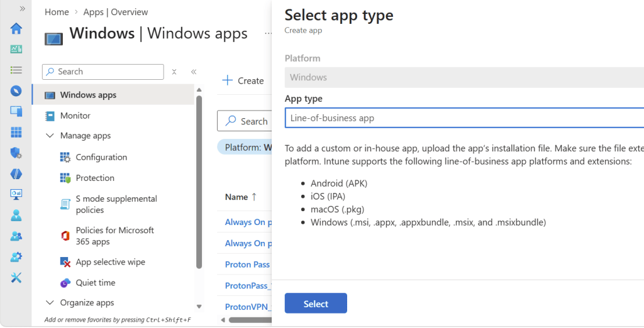Click the apps list Search box

tap(245, 121)
